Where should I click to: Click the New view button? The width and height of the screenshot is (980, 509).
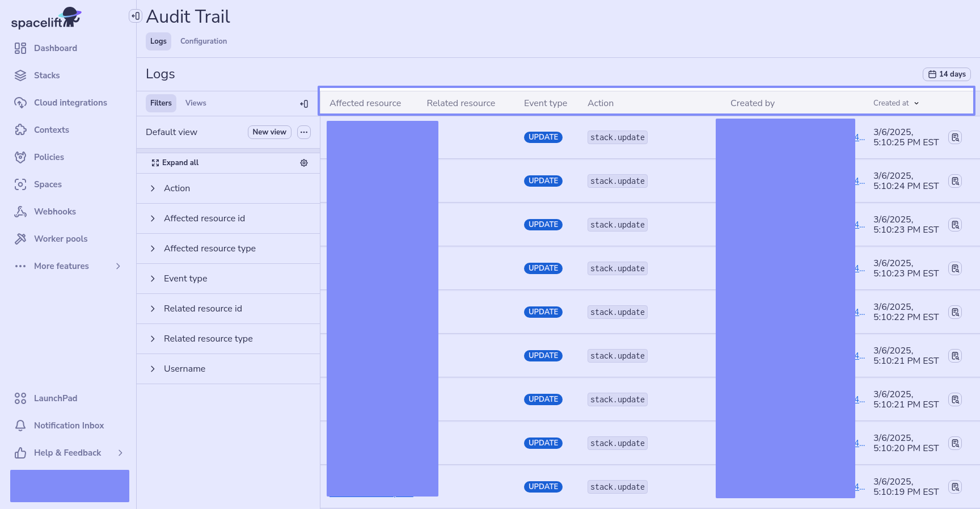point(269,132)
